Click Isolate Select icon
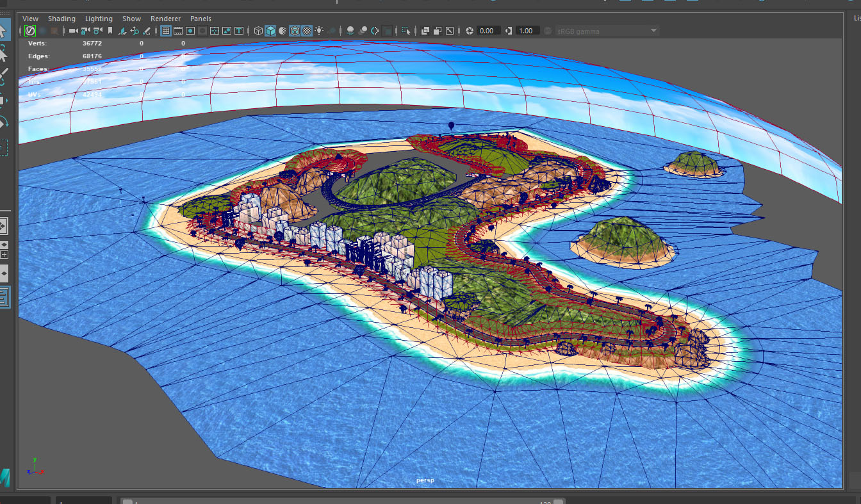The image size is (861, 504). (406, 31)
